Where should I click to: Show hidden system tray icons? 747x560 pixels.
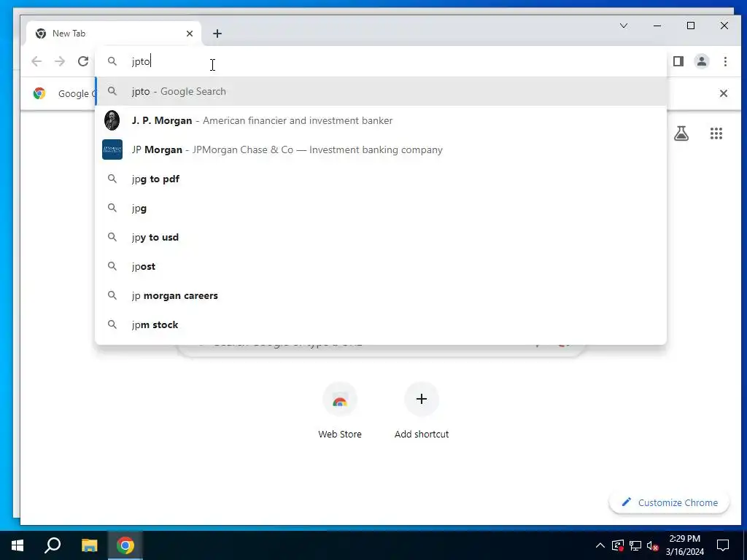[600, 545]
